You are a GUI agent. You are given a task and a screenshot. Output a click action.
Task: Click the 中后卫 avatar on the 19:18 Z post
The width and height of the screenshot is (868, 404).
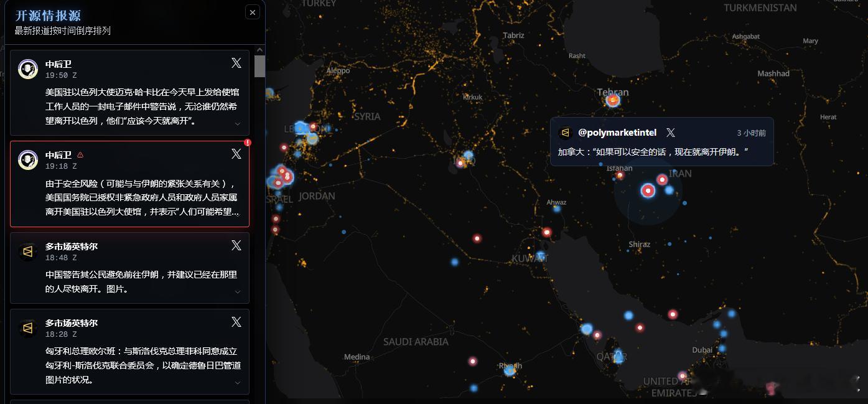point(28,160)
